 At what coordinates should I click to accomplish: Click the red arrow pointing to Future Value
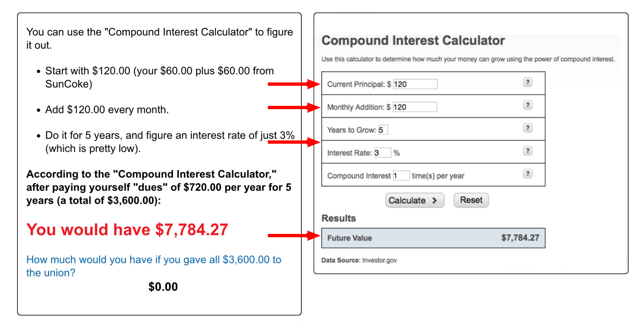tap(294, 236)
